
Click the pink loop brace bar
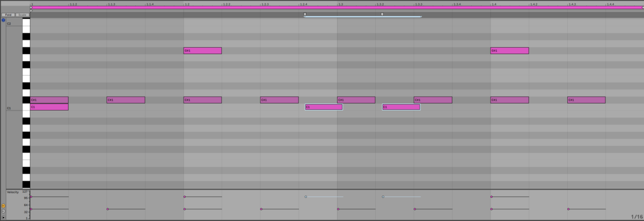337,8
